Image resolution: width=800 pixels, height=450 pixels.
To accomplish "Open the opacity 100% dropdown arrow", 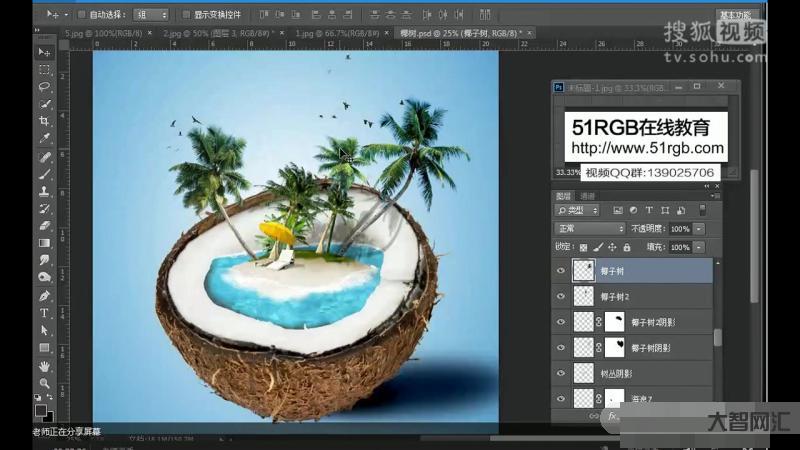I will click(699, 229).
